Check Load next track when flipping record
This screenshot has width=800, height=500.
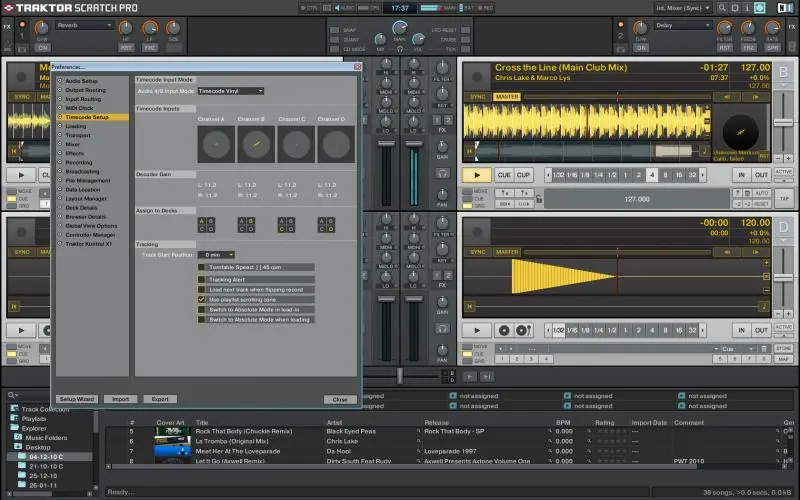click(x=202, y=290)
